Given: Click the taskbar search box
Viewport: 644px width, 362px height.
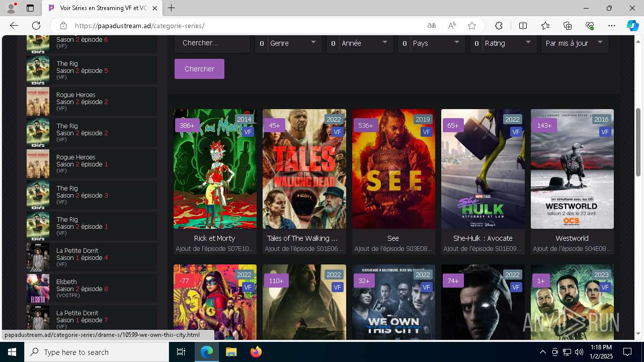Looking at the screenshot, I should pyautogui.click(x=97, y=352).
